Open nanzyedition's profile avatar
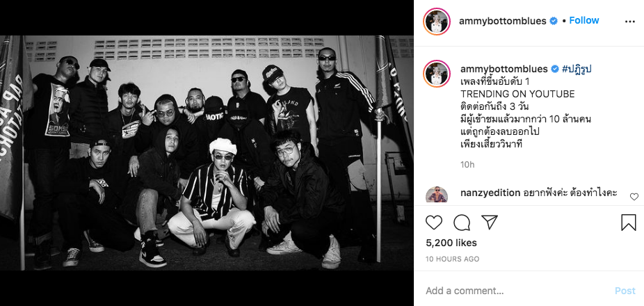The height and width of the screenshot is (306, 644). click(436, 194)
